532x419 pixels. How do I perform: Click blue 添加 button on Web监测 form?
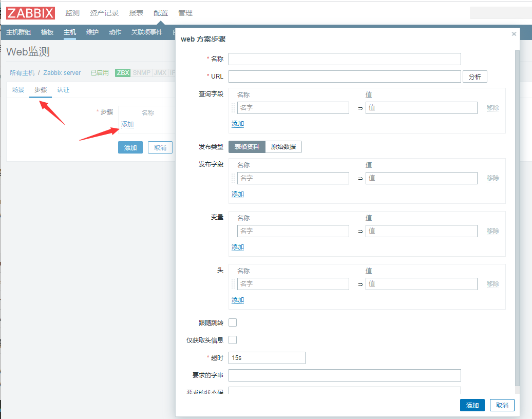pyautogui.click(x=130, y=147)
